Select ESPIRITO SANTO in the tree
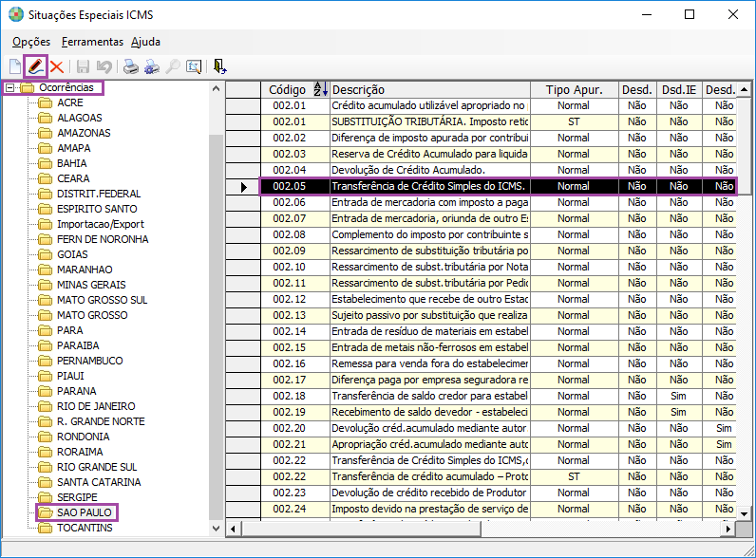The width and height of the screenshot is (756, 558). click(97, 209)
